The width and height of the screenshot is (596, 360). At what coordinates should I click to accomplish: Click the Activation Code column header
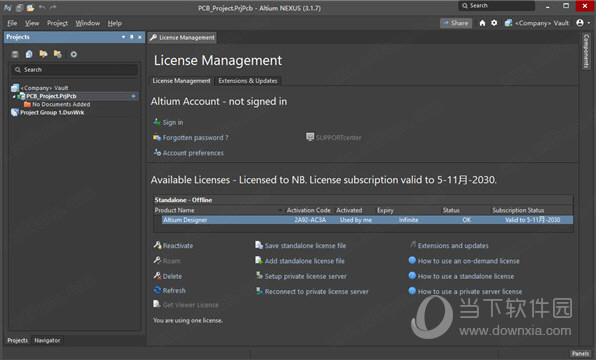[x=308, y=210]
